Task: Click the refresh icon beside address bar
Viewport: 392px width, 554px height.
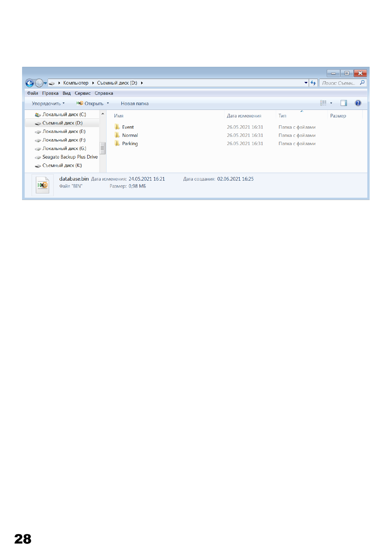Action: click(313, 83)
